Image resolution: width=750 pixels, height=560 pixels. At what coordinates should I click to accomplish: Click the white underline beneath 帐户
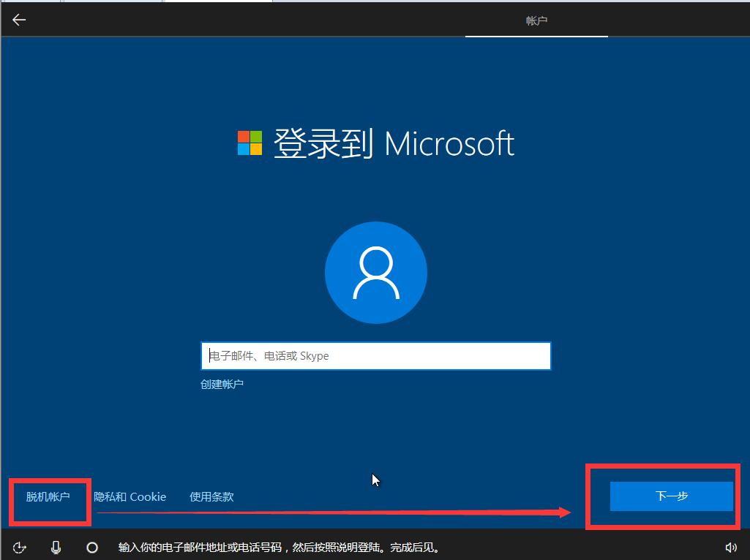(536, 37)
